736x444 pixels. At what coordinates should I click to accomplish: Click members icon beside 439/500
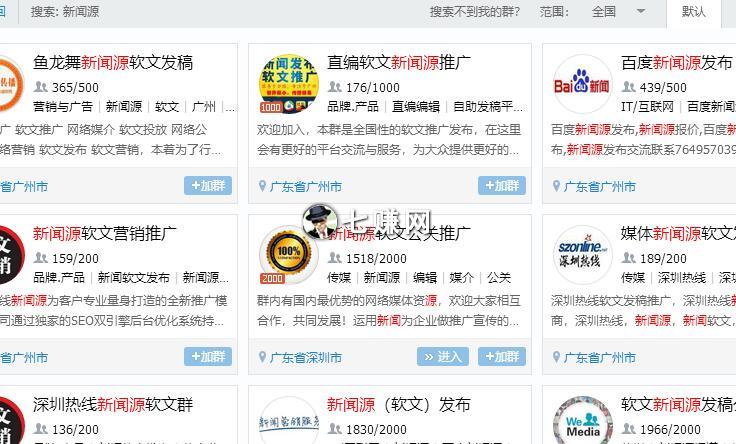[x=629, y=87]
